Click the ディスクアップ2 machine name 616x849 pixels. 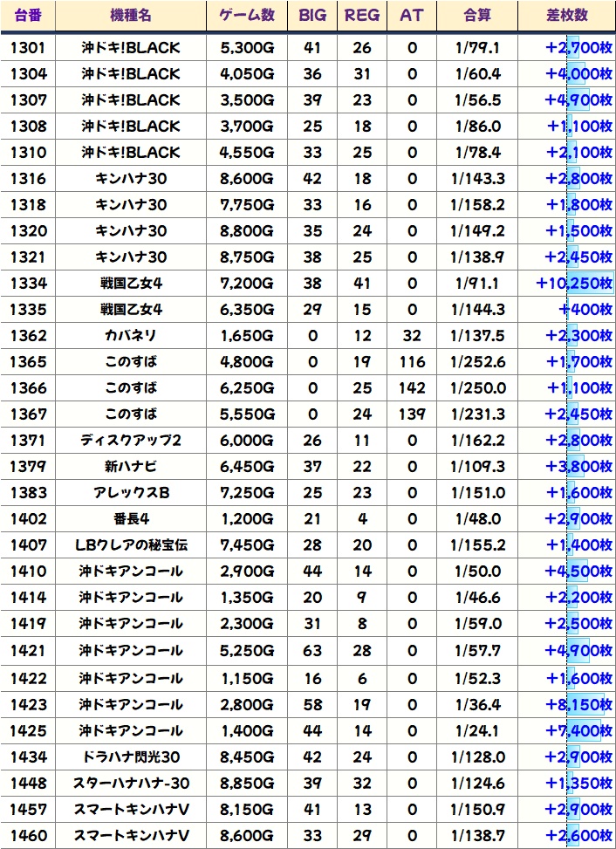[131, 440]
